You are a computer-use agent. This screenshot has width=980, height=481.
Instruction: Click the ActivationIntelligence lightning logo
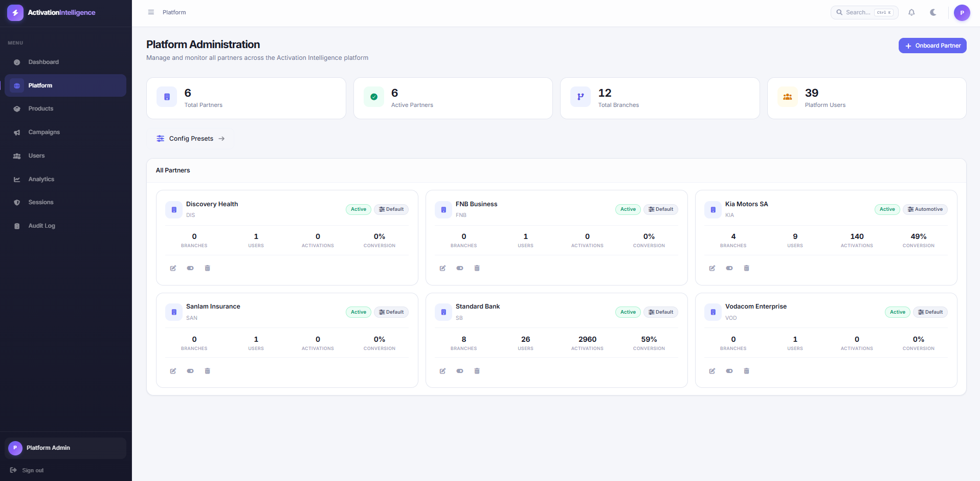[x=15, y=13]
